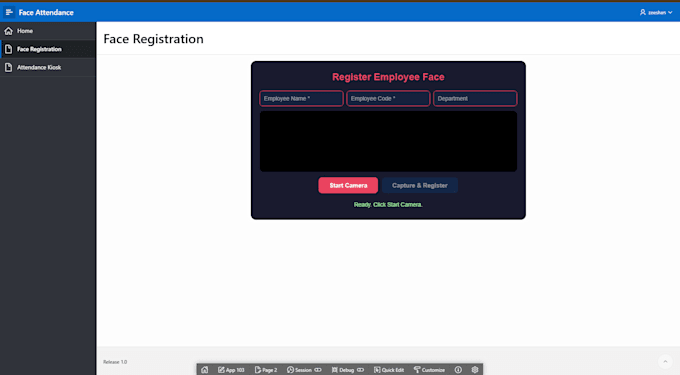Screen dimensions: 680x375
Task: Click the Attendance Kiosk page icon
Action: [x=8, y=67]
